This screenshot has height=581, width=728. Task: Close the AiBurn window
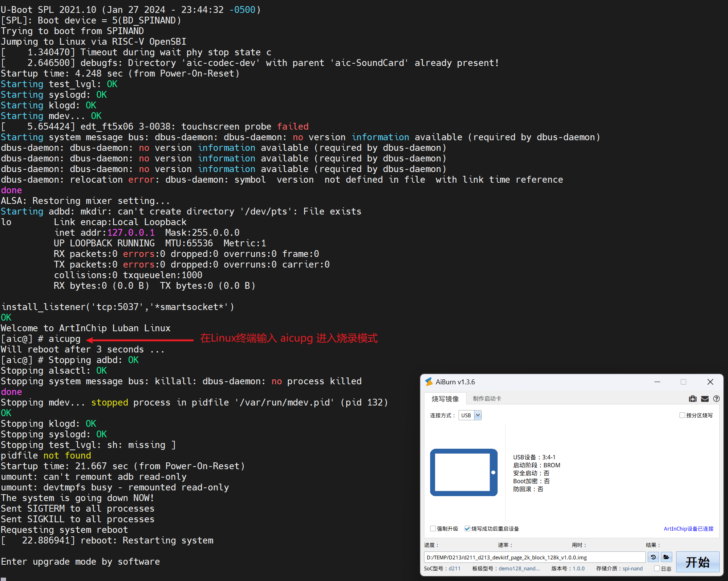point(710,382)
